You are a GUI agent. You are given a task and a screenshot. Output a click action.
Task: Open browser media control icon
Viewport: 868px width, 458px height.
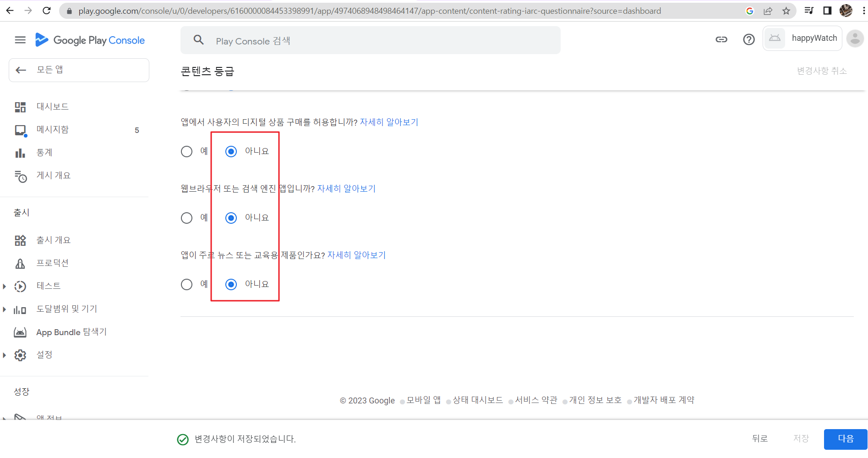(x=809, y=11)
